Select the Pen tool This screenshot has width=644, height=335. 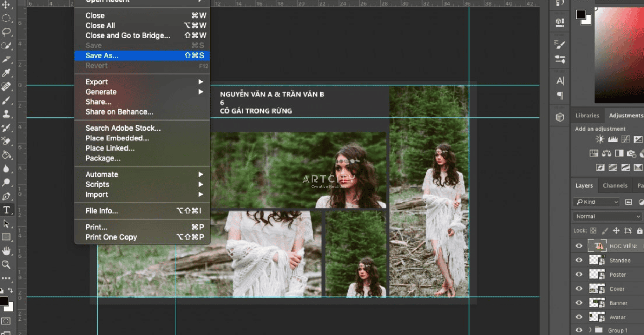[x=6, y=196]
